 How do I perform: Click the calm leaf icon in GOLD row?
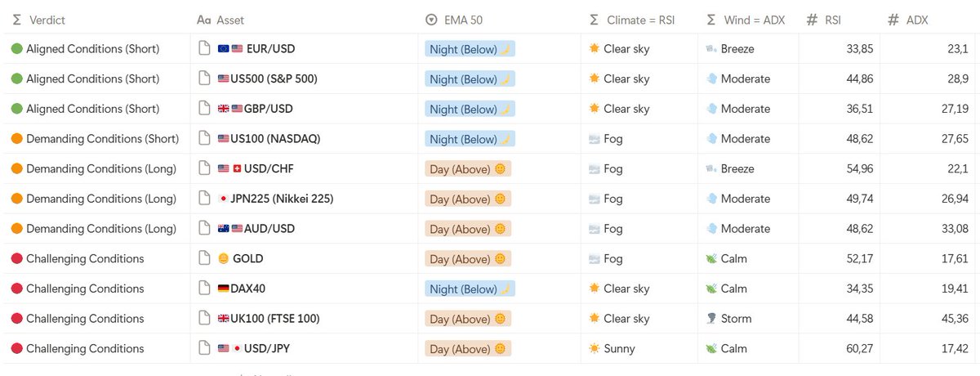[x=711, y=258]
